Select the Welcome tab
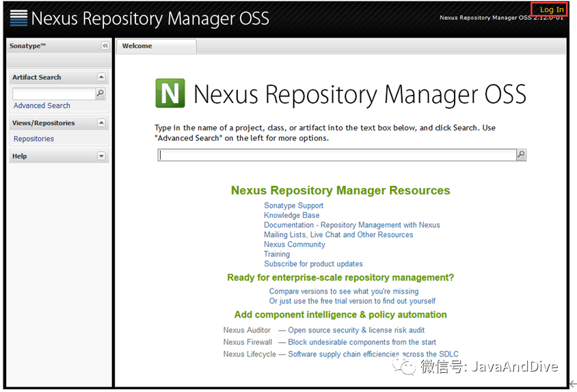This screenshot has height=392, width=577. click(x=157, y=46)
